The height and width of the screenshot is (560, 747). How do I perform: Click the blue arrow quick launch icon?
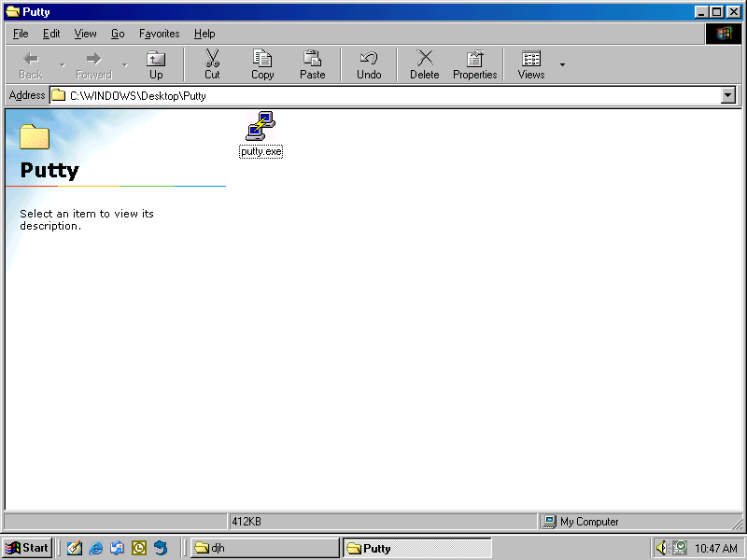pyautogui.click(x=161, y=548)
